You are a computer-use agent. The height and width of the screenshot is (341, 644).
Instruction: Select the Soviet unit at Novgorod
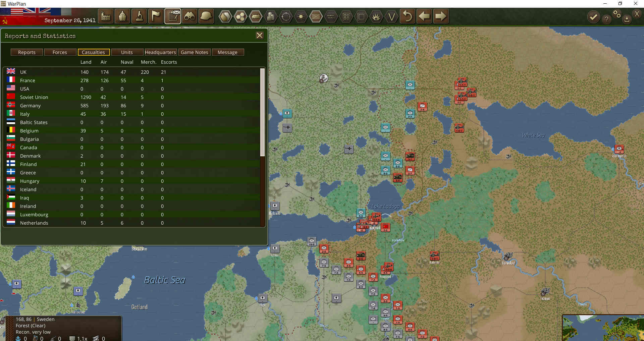coord(388,268)
